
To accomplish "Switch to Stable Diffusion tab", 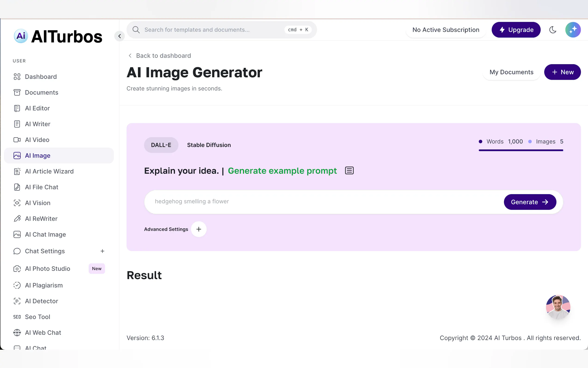I will [x=209, y=145].
